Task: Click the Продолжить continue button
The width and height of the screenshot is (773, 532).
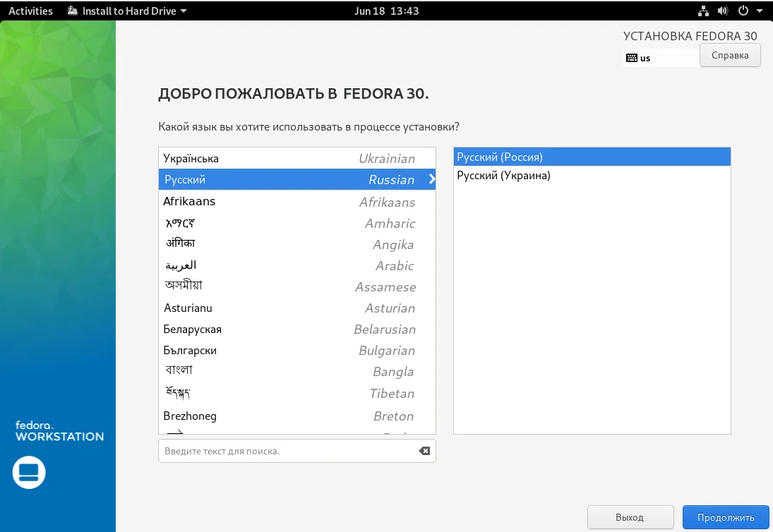Action: (x=726, y=517)
